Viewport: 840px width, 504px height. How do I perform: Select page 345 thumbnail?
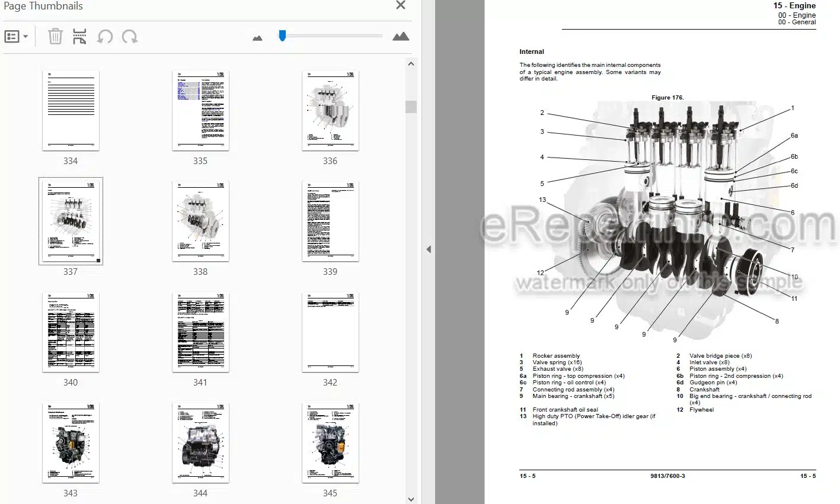click(330, 442)
